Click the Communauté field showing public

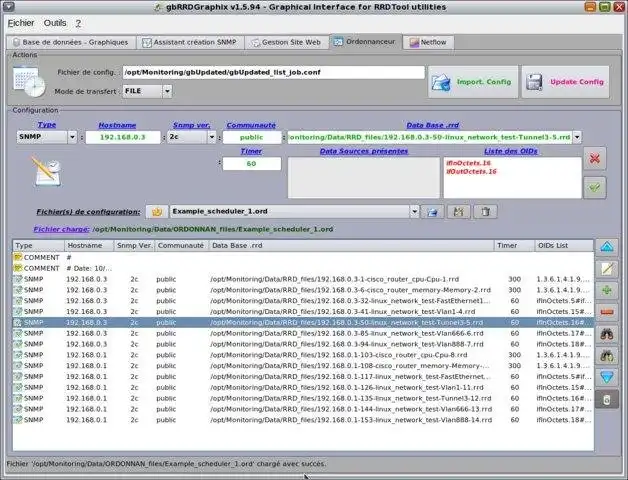(x=252, y=137)
